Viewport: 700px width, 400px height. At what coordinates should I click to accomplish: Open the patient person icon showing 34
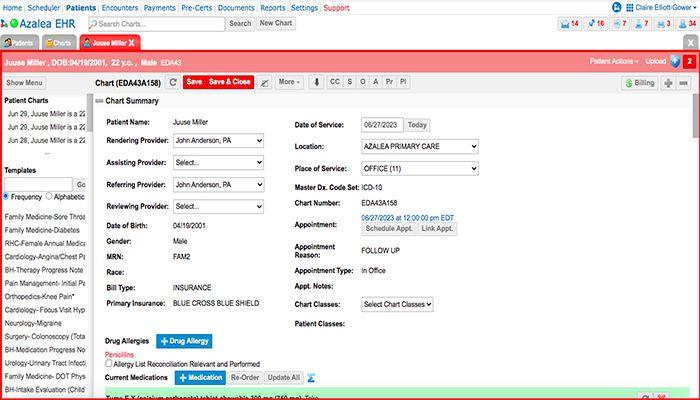click(687, 24)
